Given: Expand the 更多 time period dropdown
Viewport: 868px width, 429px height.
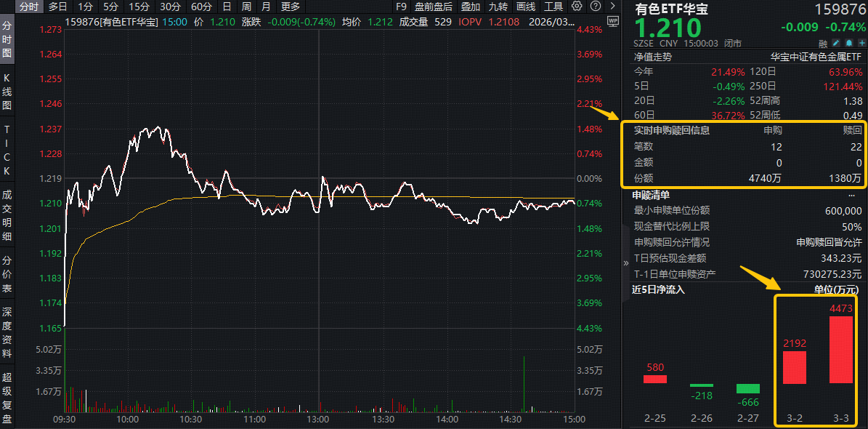Looking at the screenshot, I should 291,7.
